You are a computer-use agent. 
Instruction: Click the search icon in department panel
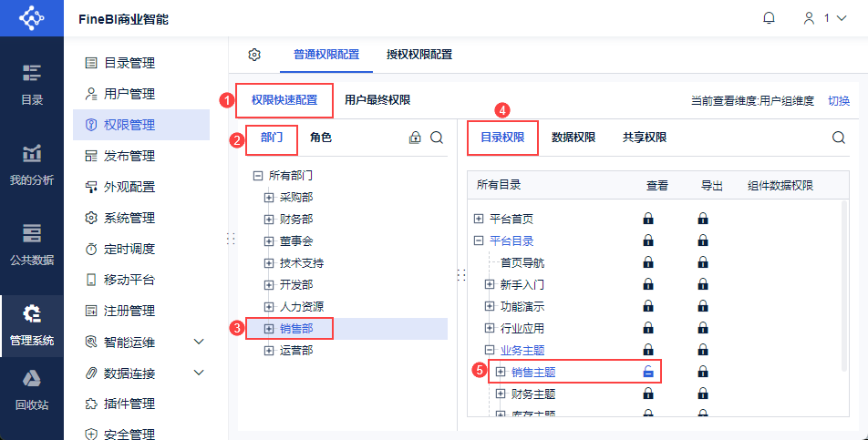click(437, 138)
